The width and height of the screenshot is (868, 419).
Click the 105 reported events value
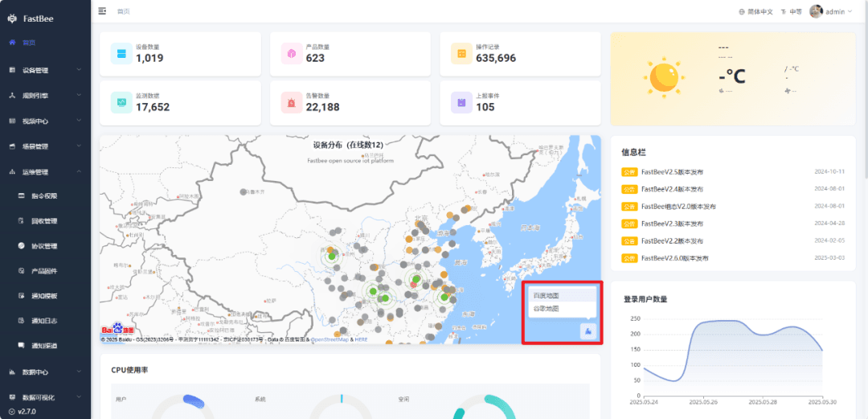tap(485, 107)
